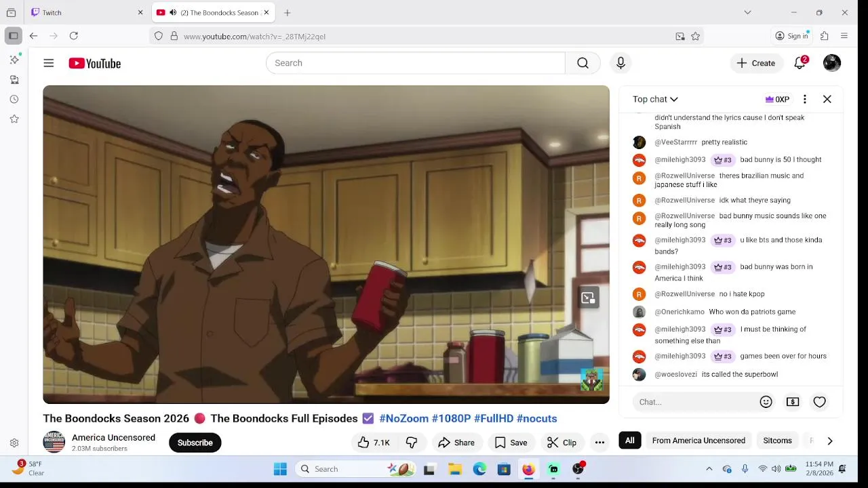
Task: Close the live chat panel
Action: pyautogui.click(x=827, y=99)
